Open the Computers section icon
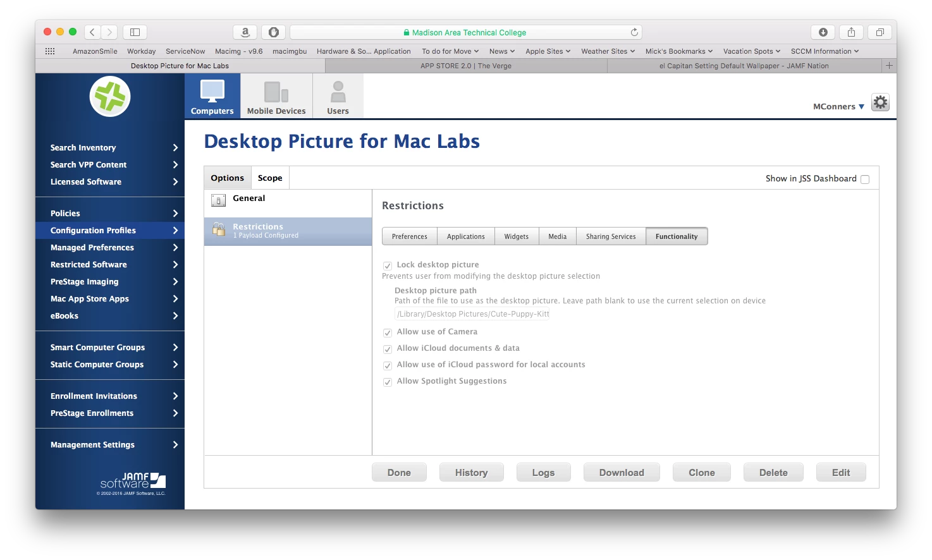 [x=212, y=92]
